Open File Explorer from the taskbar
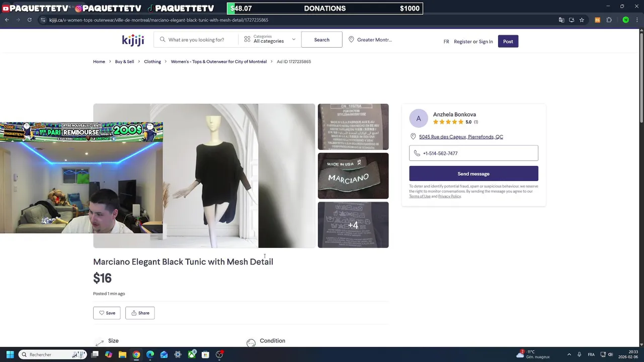Viewport: 644px width, 362px height. tap(122, 354)
